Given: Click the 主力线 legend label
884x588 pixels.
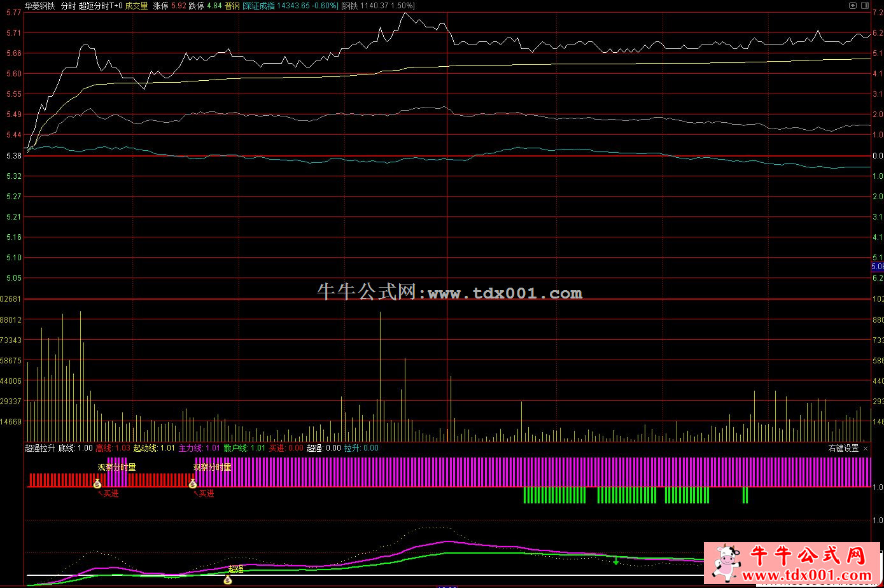Looking at the screenshot, I should click(x=190, y=449).
